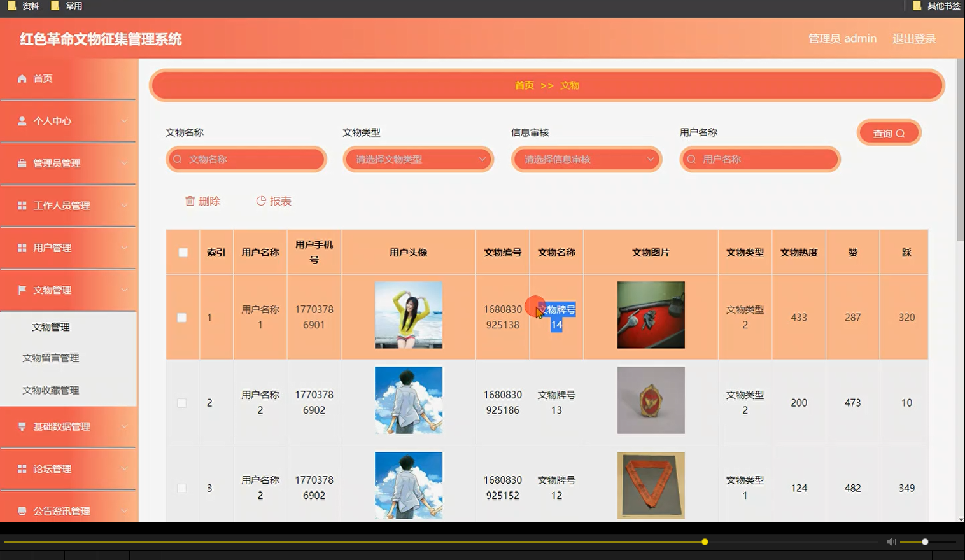Check the checkbox for row 3
Screen dimensions: 965x560
tap(183, 487)
